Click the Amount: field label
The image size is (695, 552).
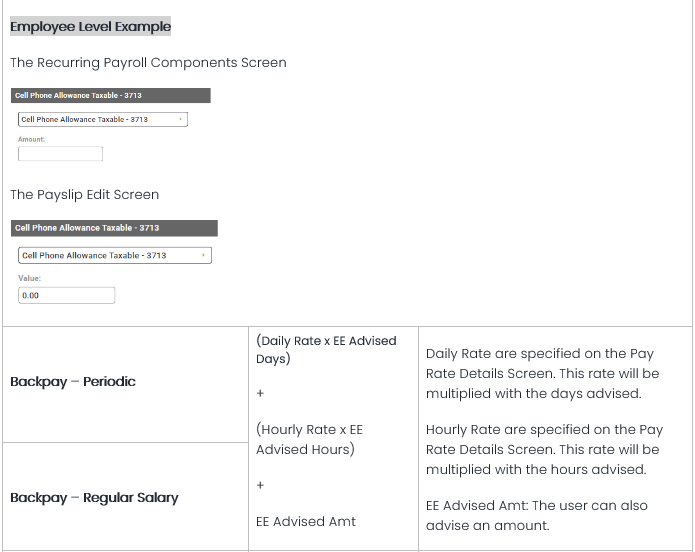tap(32, 139)
